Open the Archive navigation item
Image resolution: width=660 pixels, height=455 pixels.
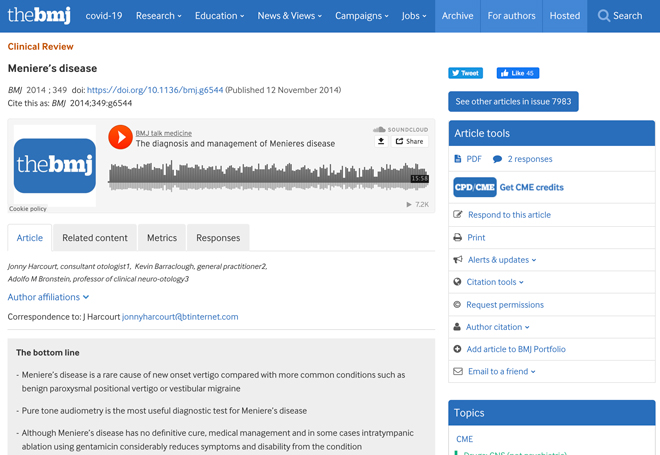[458, 16]
